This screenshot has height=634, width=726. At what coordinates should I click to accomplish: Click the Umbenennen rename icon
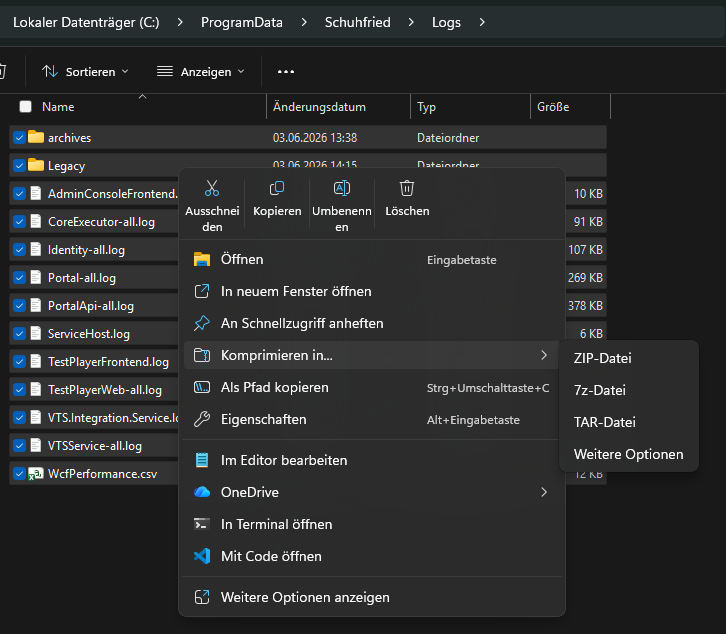[342, 188]
